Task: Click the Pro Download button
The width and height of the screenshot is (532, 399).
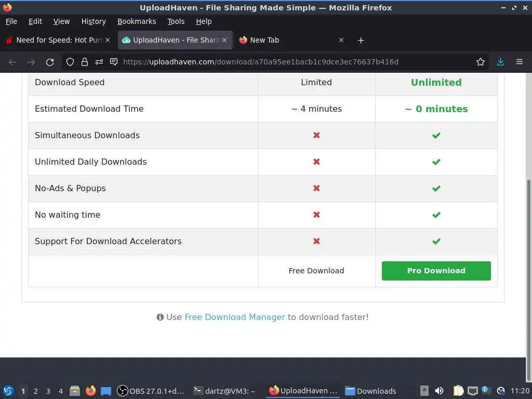Action: point(436,271)
